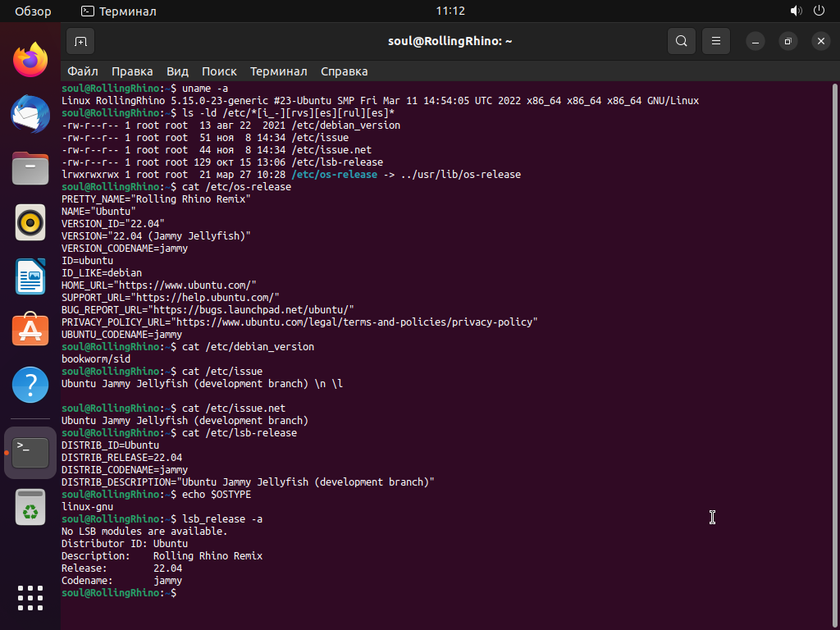This screenshot has height=630, width=840.
Task: Restore the terminal window size
Action: (x=788, y=41)
